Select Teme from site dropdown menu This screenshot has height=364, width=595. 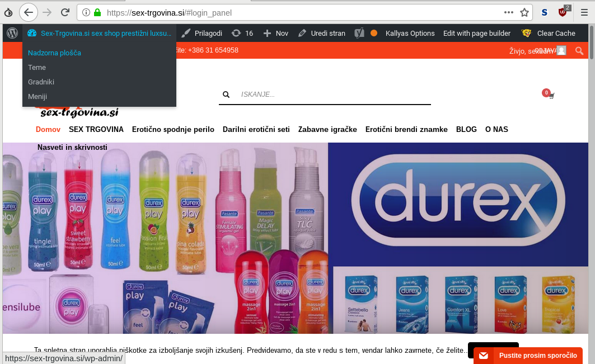click(37, 68)
